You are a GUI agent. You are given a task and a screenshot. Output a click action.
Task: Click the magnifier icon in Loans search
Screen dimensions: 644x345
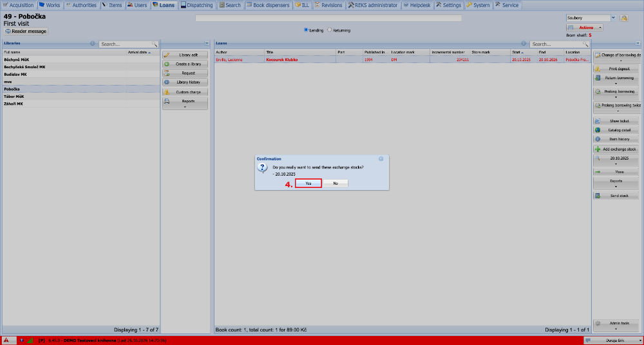585,44
